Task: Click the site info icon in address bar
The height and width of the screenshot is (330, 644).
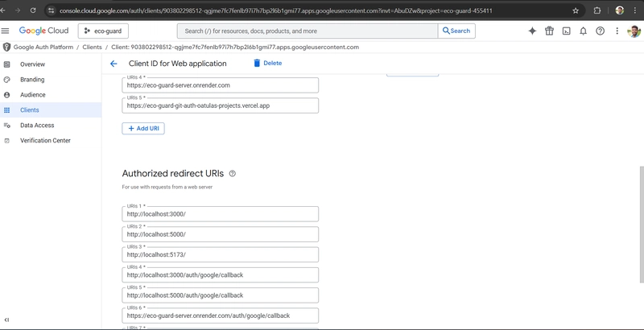Action: (51, 10)
